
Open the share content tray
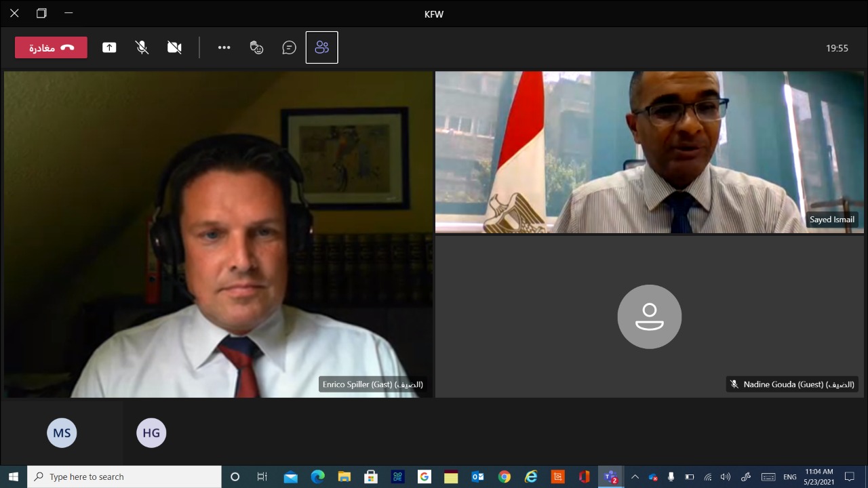coord(109,47)
